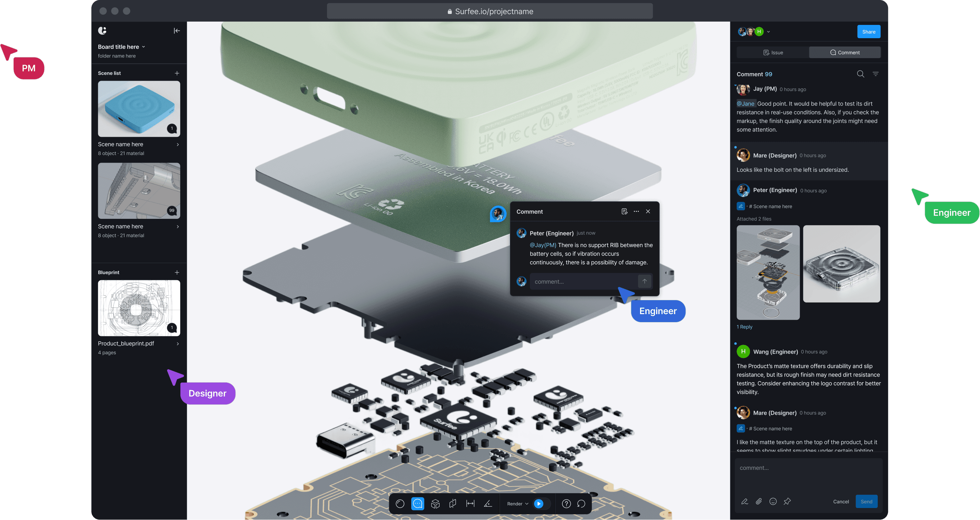980x520 pixels.
Task: Click the Share button
Action: coord(868,32)
